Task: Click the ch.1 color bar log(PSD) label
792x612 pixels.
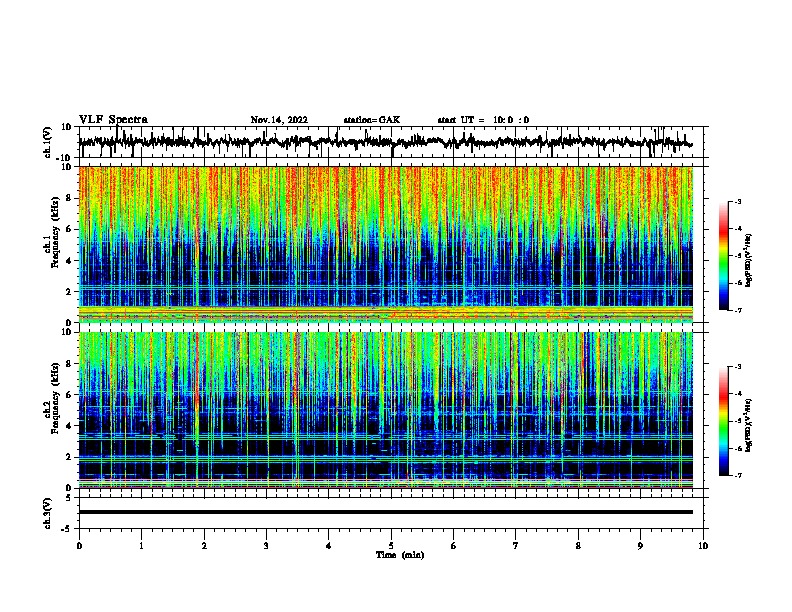Action: 749,260
